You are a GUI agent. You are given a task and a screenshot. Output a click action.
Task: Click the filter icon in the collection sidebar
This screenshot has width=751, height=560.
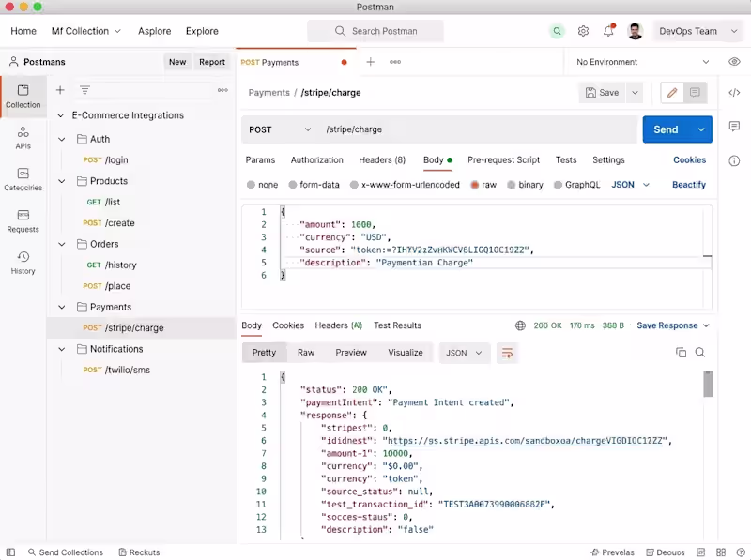[x=84, y=90]
